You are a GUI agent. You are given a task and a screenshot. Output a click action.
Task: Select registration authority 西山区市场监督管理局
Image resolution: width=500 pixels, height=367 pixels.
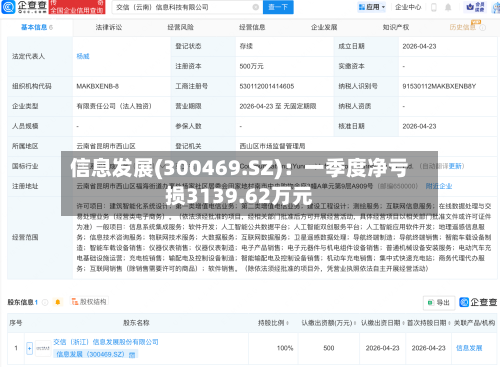point(272,146)
